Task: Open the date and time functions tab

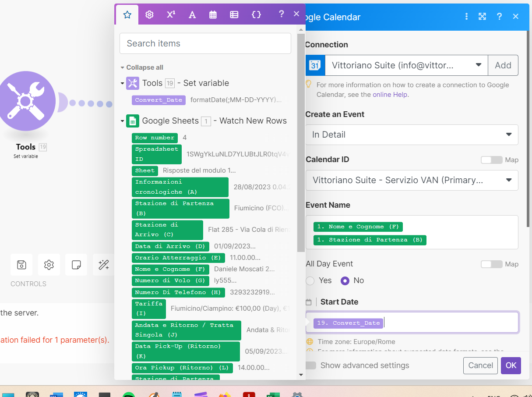Action: [213, 14]
